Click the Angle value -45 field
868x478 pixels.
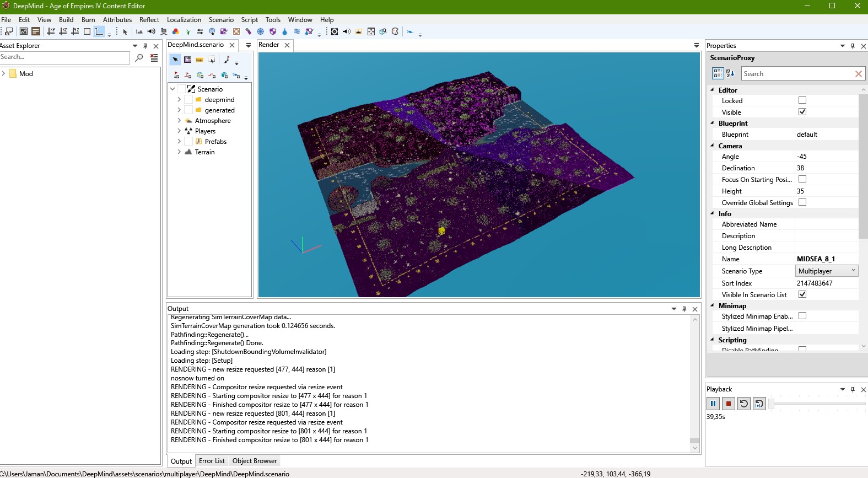coord(826,157)
